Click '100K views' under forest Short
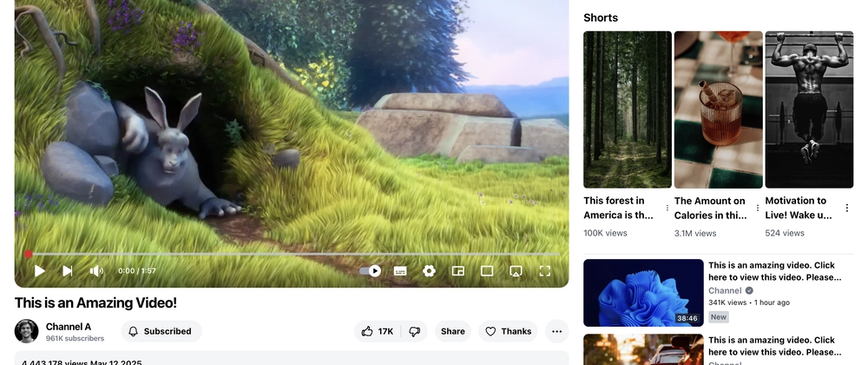The height and width of the screenshot is (365, 868). 605,233
